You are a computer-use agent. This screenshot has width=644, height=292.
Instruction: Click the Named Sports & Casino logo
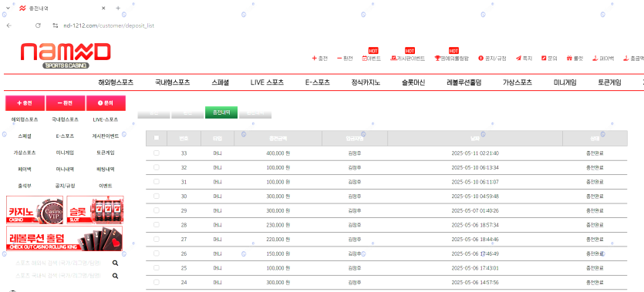(66, 55)
